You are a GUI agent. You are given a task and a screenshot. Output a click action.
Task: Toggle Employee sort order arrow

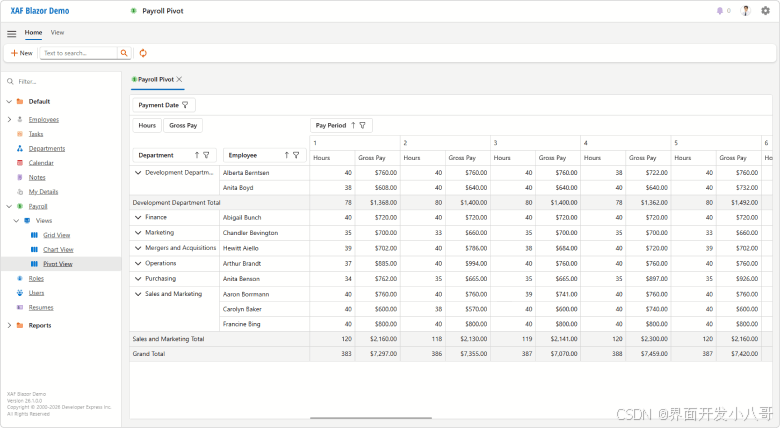tap(287, 155)
